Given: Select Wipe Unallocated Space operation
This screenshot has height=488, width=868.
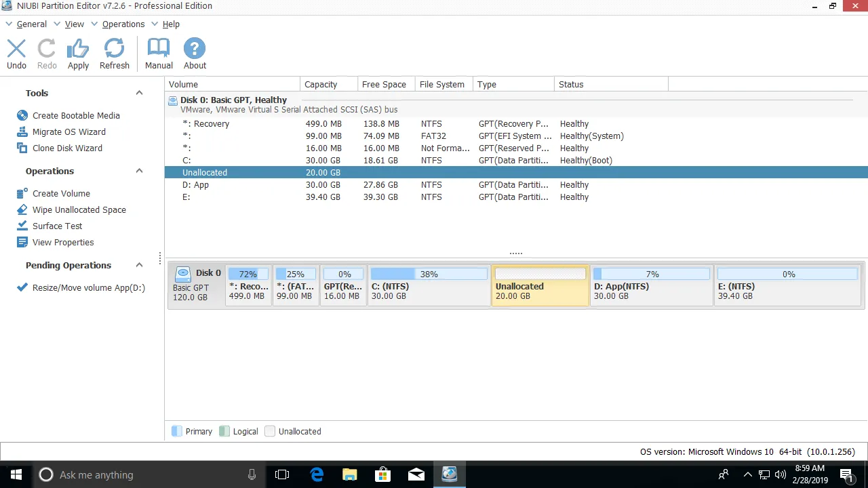Looking at the screenshot, I should pos(79,210).
